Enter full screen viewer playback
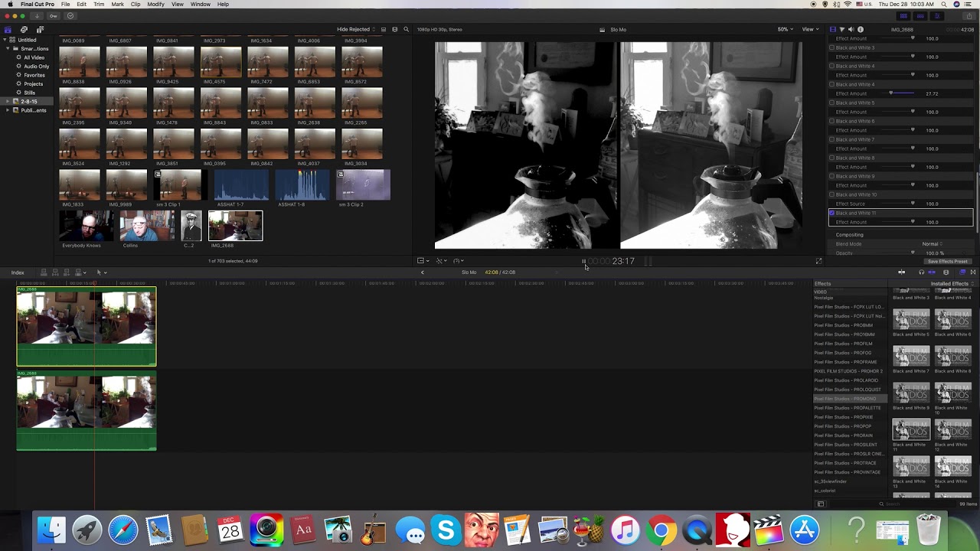Image resolution: width=980 pixels, height=551 pixels. 818,261
